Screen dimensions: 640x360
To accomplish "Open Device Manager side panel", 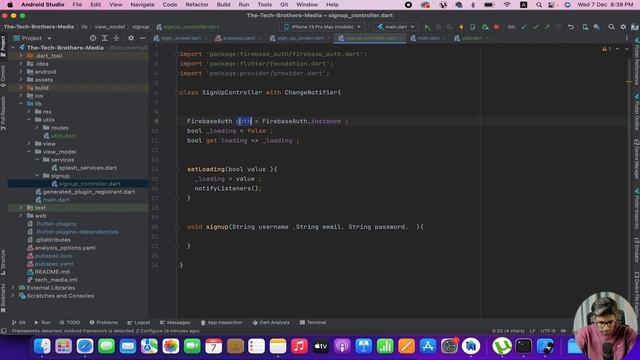I will point(636,159).
